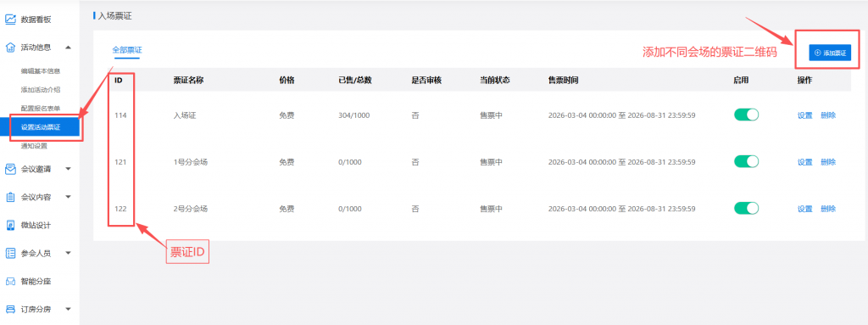Open the 数据看板 menu label
The image size is (868, 325).
[x=36, y=20]
